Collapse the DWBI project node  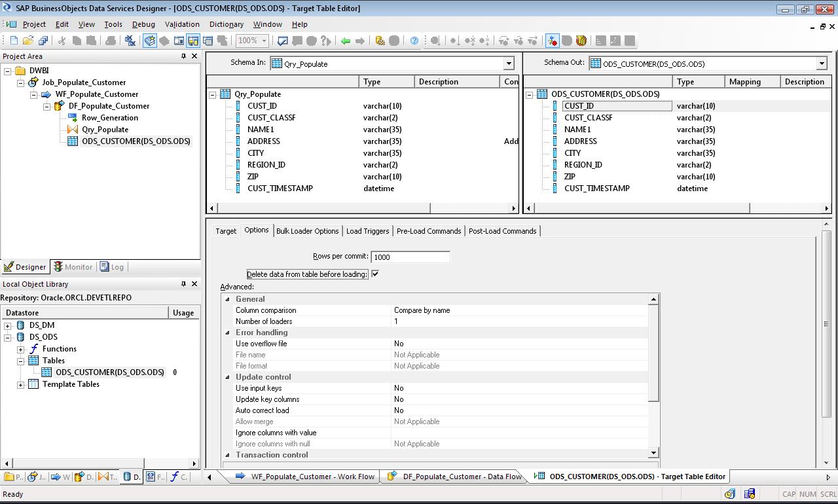click(x=7, y=71)
